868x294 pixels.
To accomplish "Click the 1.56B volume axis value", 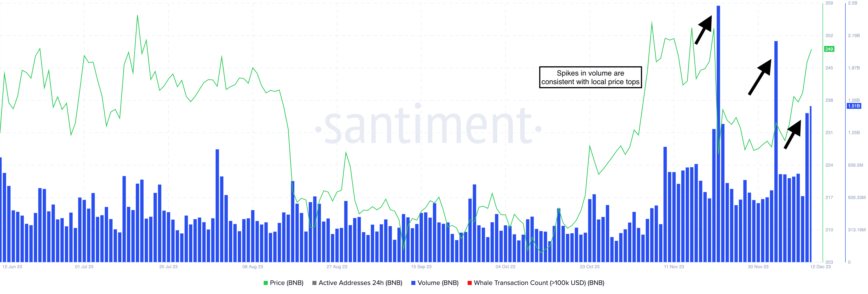I will (854, 100).
